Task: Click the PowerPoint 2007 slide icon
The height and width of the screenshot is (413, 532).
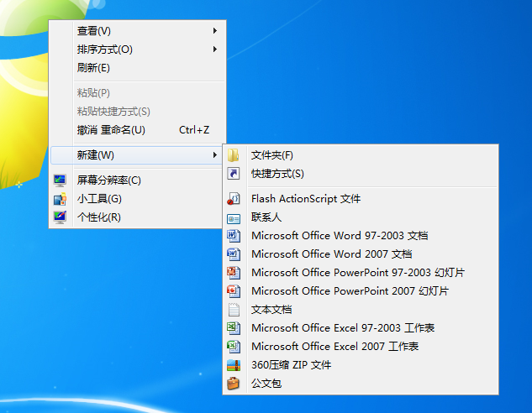Action: pyautogui.click(x=234, y=291)
